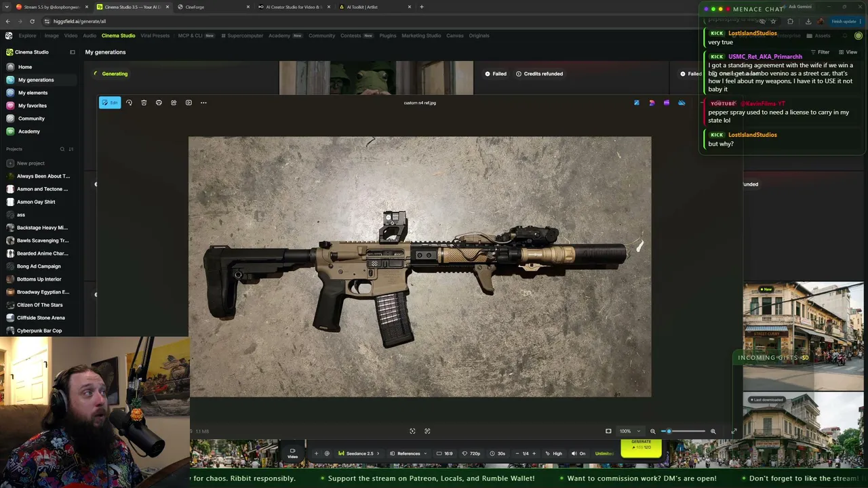
Task: Click the yellow Generate button
Action: [641, 448]
